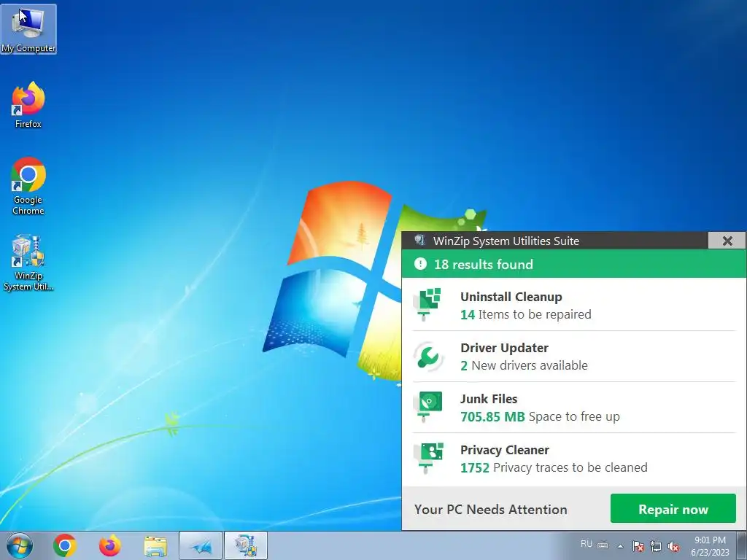
Task: Open the Google Chrome desktop shortcut
Action: coord(28,186)
